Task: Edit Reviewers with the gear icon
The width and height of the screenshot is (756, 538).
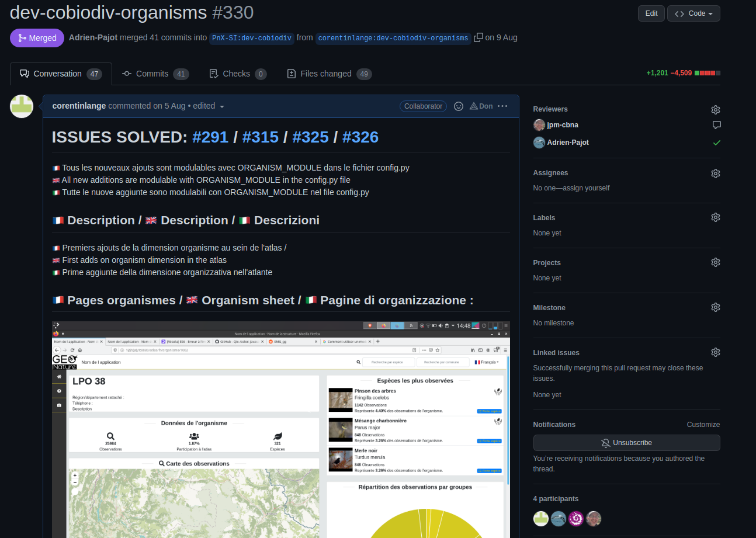Action: [716, 110]
